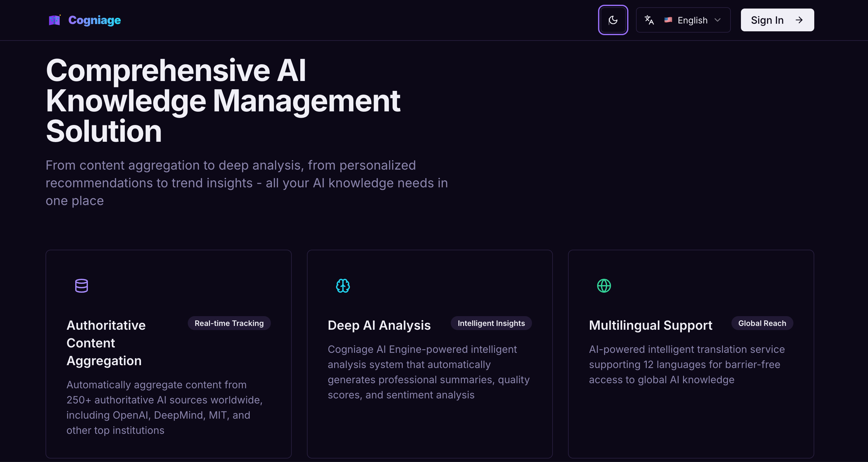This screenshot has height=462, width=868.
Task: Click the arrow inside Sign In
Action: 799,20
